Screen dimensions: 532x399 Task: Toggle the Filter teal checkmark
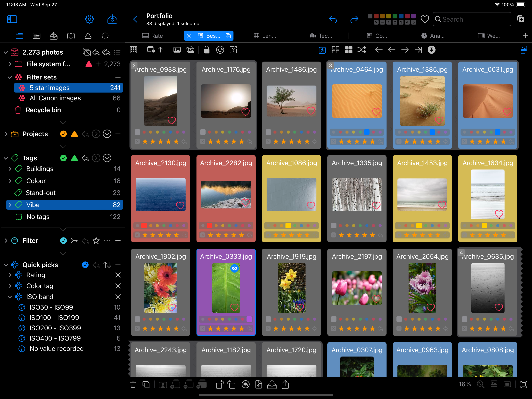coord(63,241)
